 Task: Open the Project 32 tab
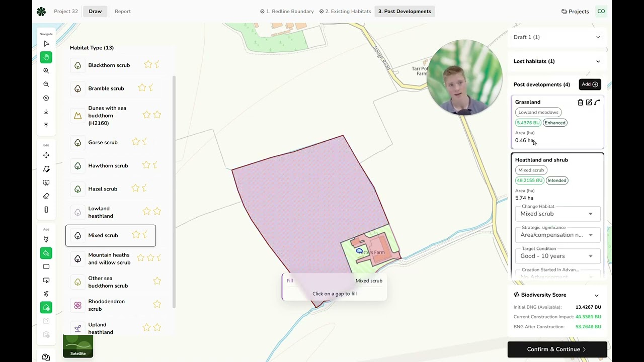tap(66, 11)
